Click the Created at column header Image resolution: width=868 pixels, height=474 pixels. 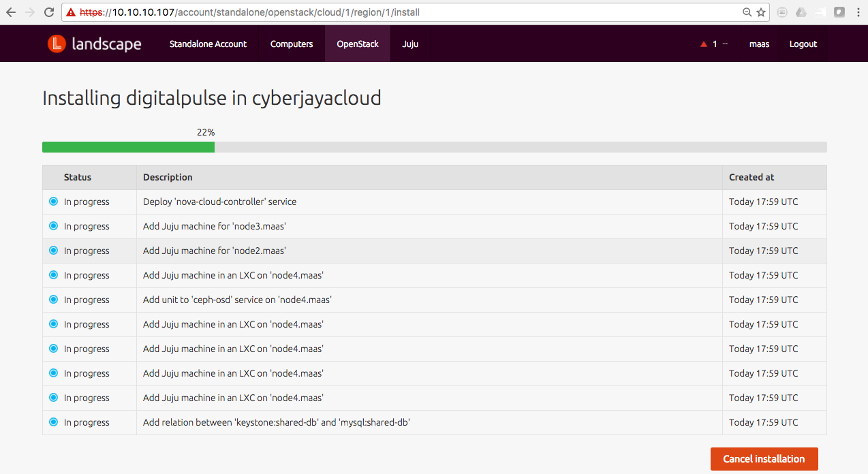[751, 177]
